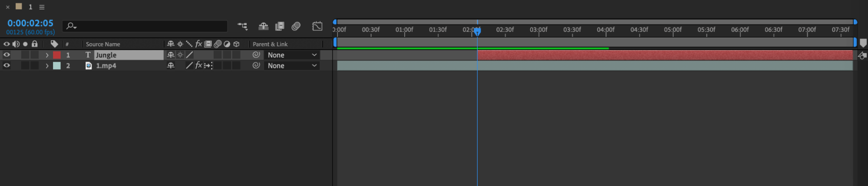Screen dimensions: 868x186
Task: Click the work area end handle
Action: coord(855,43)
